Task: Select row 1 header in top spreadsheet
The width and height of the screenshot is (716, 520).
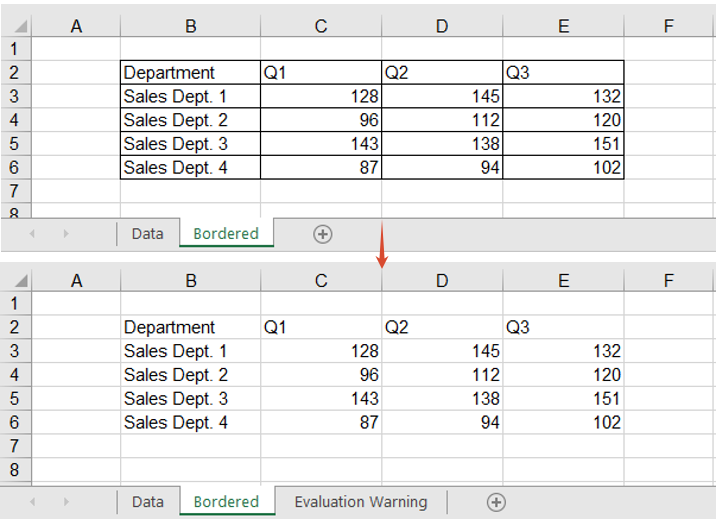Action: click(x=15, y=48)
